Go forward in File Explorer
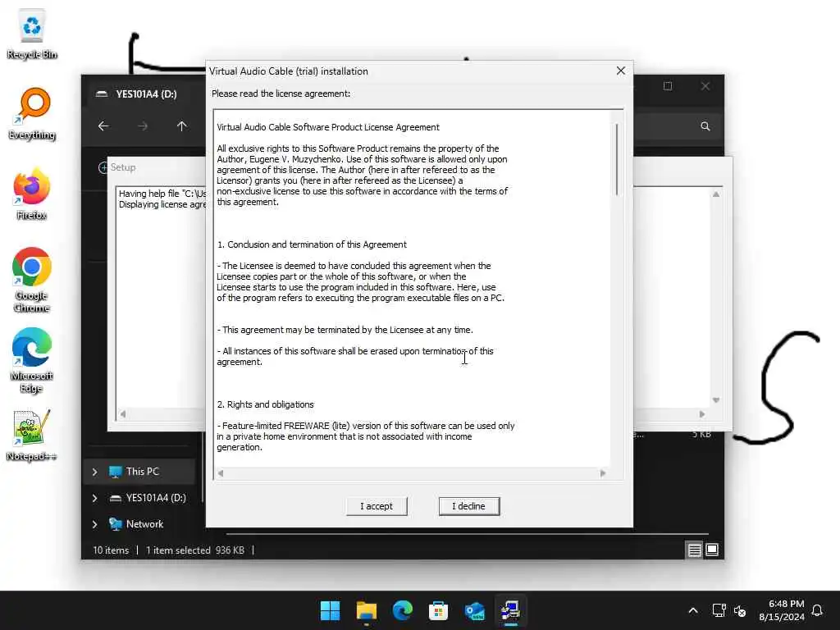840x630 pixels. coord(143,126)
